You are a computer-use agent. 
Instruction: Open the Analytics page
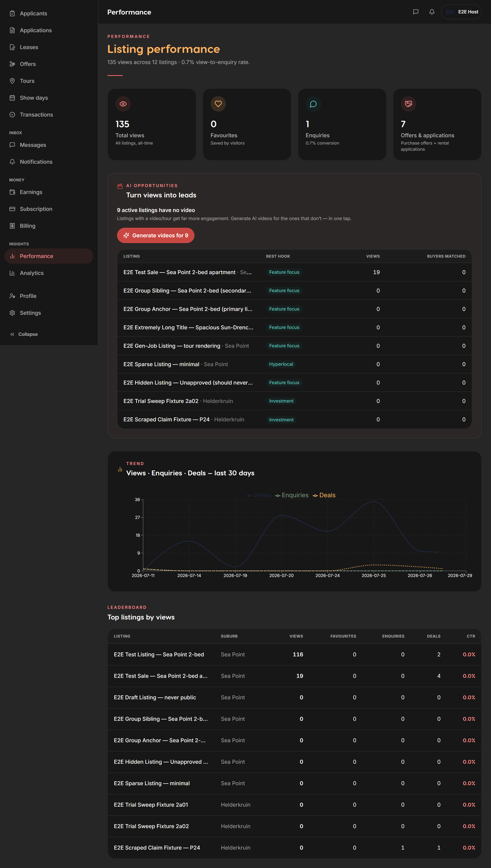pos(49,273)
